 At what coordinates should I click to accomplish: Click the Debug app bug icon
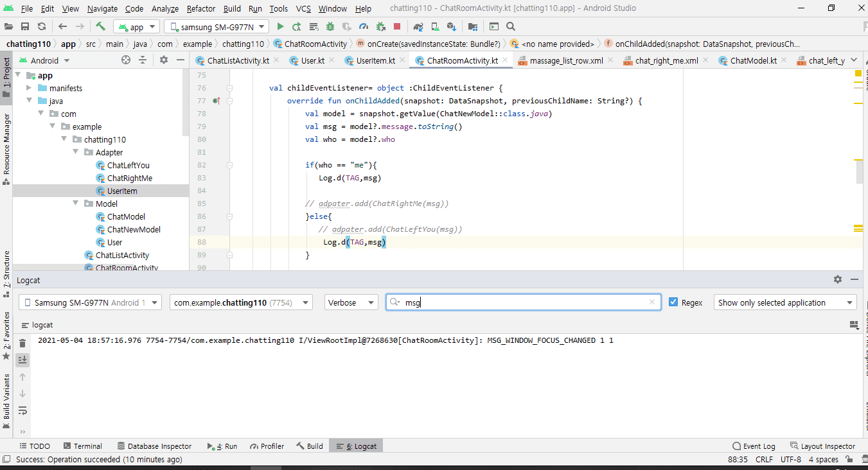(330, 26)
